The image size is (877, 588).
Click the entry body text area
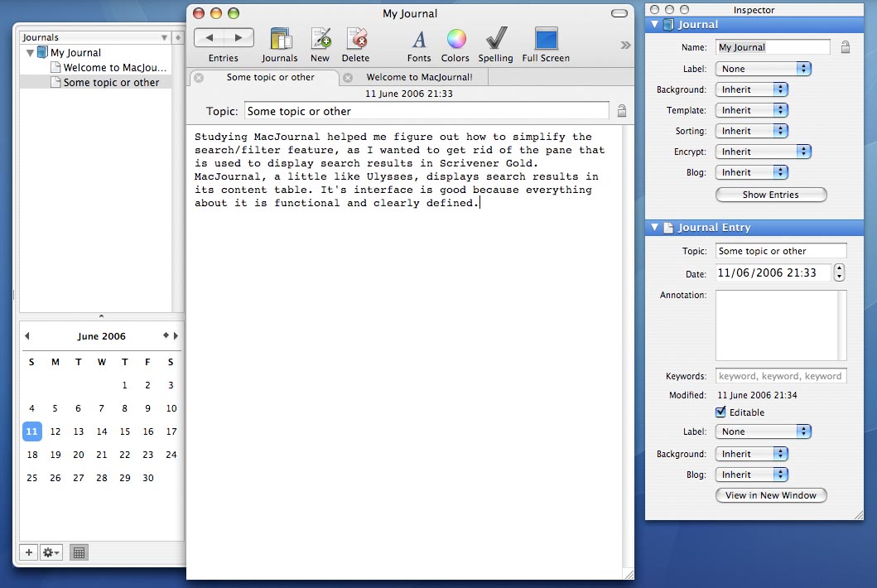click(x=404, y=351)
